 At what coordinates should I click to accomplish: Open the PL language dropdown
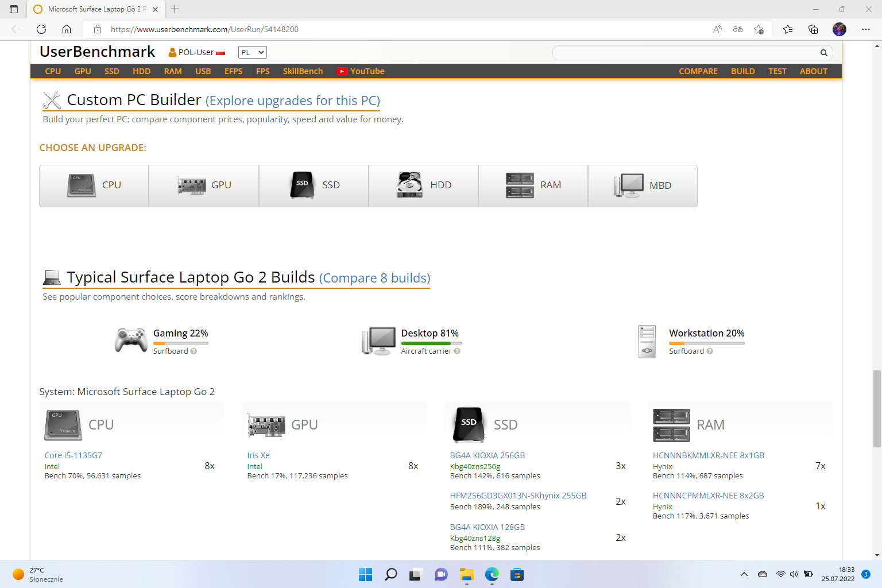point(252,52)
